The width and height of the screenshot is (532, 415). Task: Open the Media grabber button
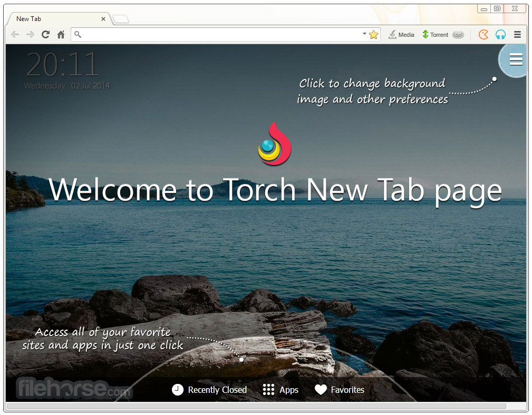401,35
